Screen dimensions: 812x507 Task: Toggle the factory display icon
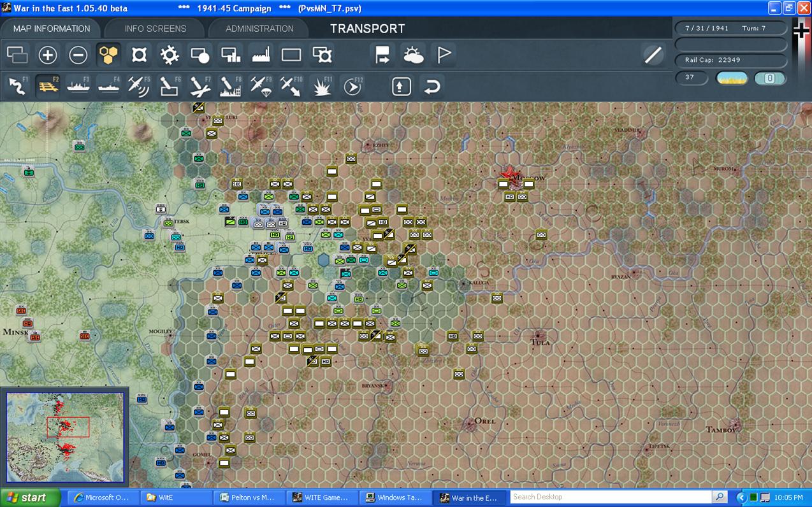tap(261, 55)
